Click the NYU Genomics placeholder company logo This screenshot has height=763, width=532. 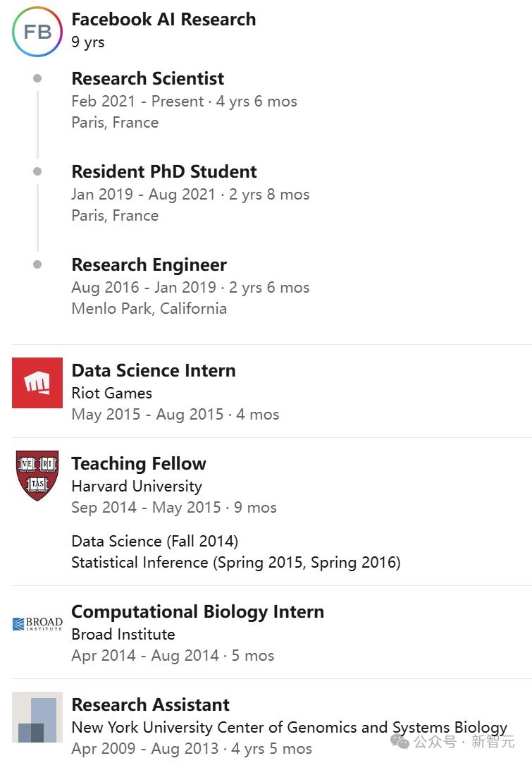coord(37,717)
